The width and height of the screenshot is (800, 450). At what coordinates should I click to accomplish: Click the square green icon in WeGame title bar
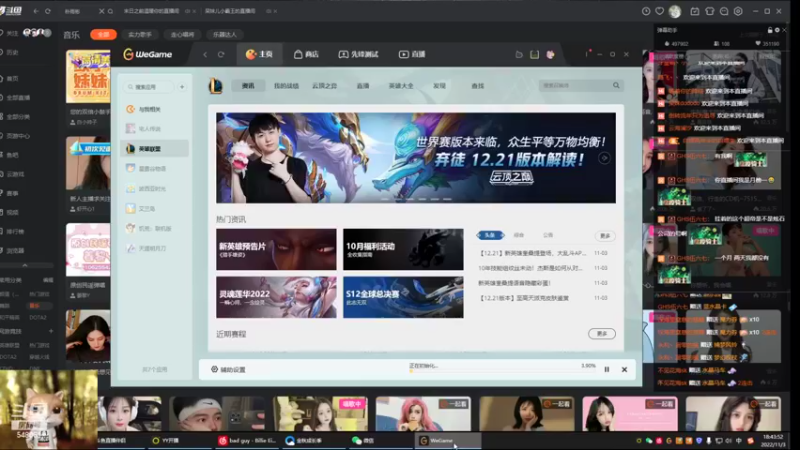[x=534, y=54]
